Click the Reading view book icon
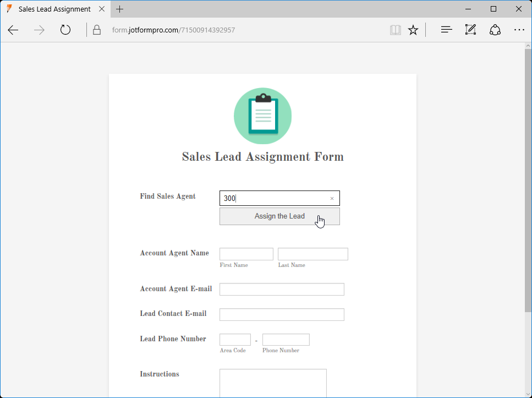The width and height of the screenshot is (532, 398). pos(395,30)
